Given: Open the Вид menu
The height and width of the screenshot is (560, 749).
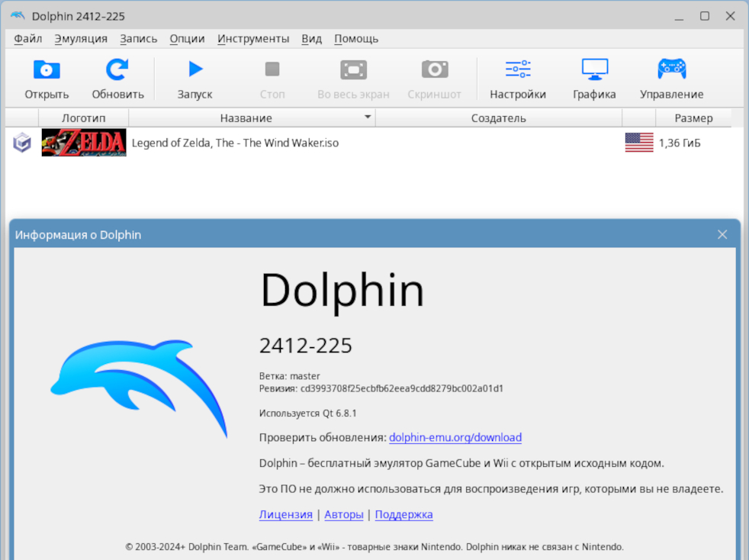Looking at the screenshot, I should click(x=311, y=39).
